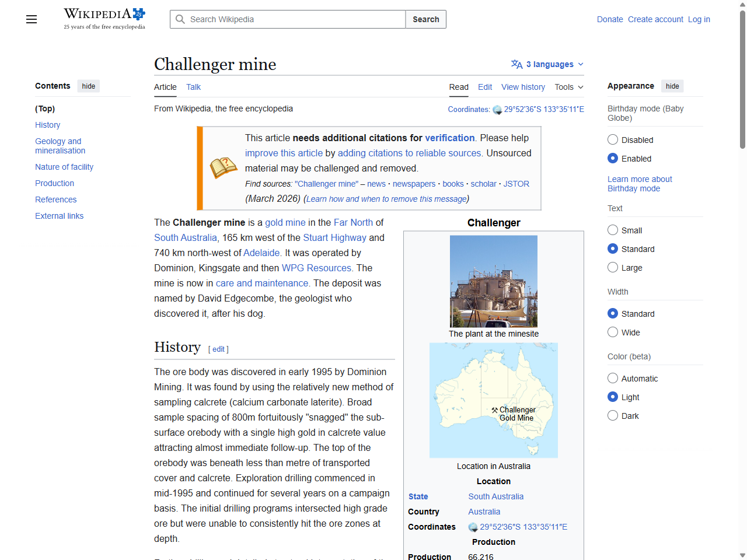
Task: Jump to (Top) in contents
Action: pos(45,108)
